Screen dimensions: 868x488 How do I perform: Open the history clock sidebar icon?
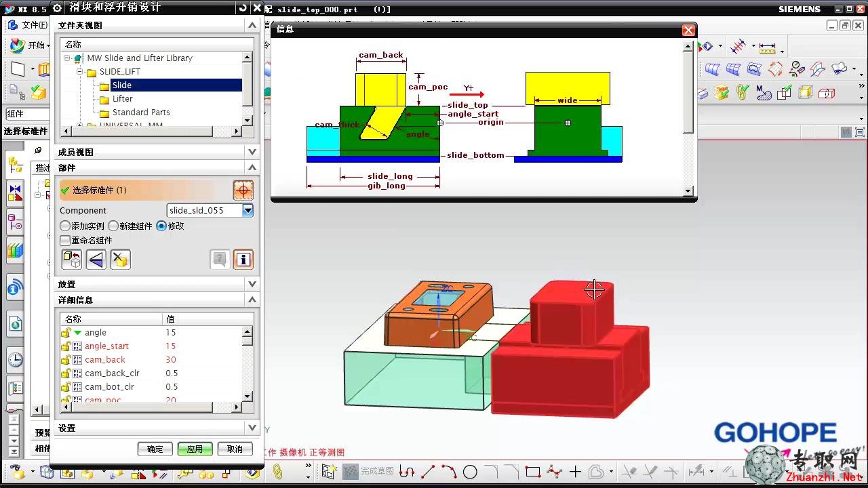coord(15,359)
